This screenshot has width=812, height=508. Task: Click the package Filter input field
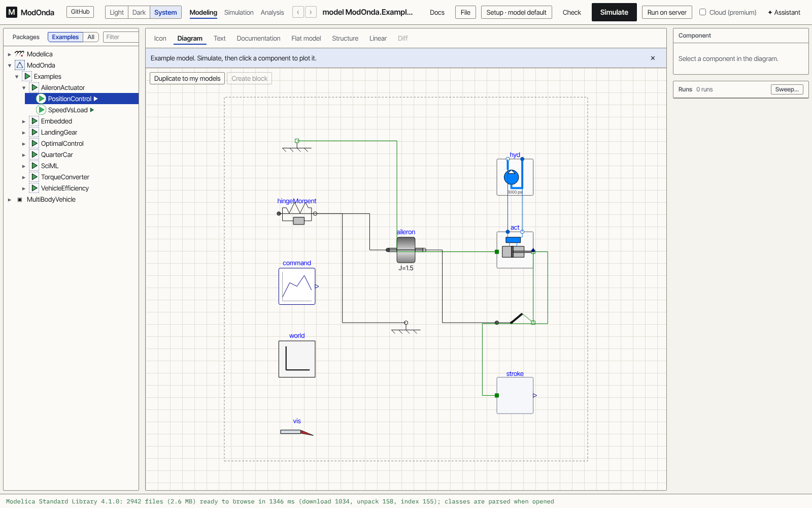[121, 37]
